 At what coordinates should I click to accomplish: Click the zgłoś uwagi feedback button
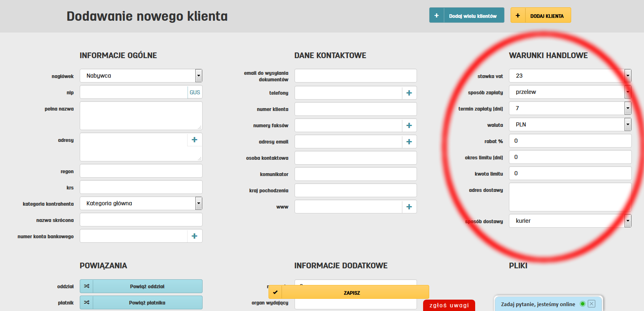(x=449, y=305)
